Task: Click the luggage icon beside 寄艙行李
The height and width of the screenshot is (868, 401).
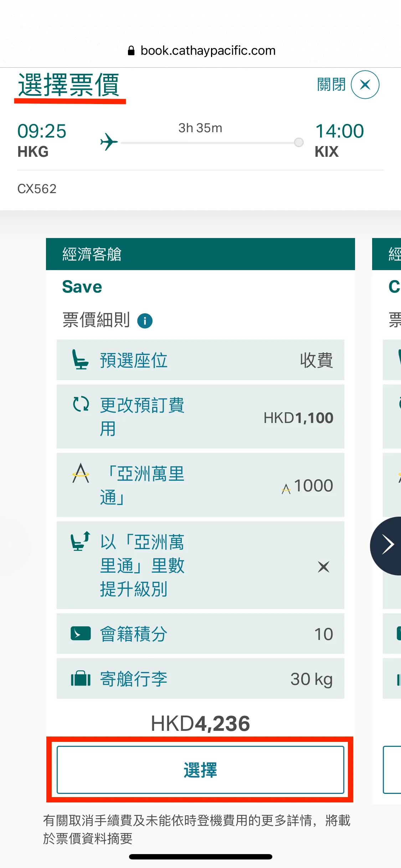Action: (x=81, y=678)
